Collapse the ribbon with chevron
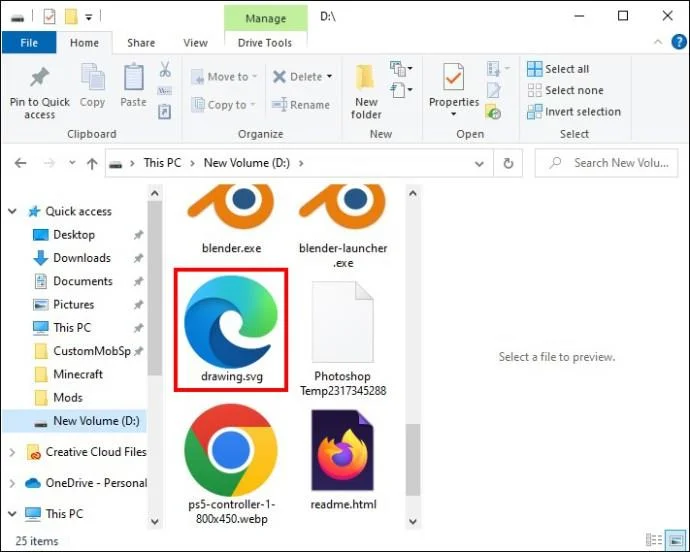The width and height of the screenshot is (690, 552). [x=658, y=42]
